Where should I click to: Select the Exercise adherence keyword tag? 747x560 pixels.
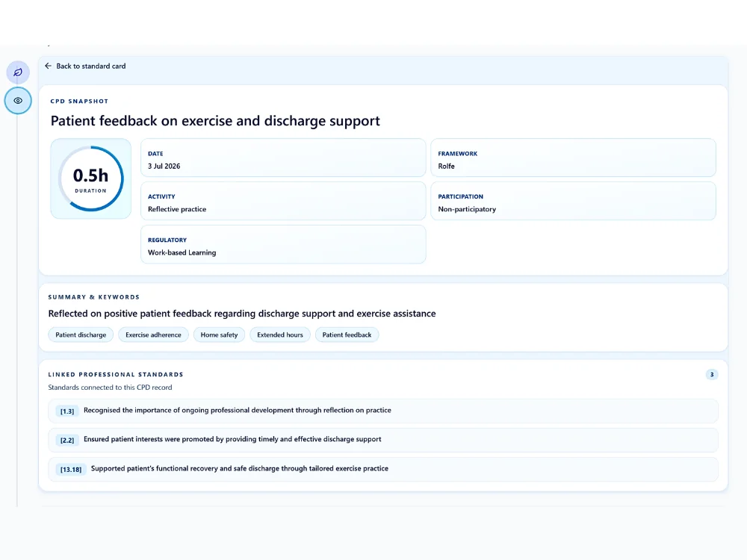[153, 335]
